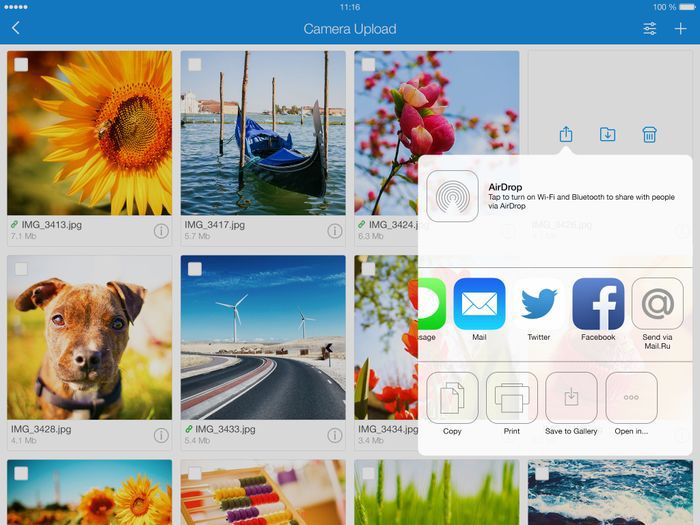Open the abacus thumbnail
This screenshot has width=700, height=525.
click(x=263, y=492)
